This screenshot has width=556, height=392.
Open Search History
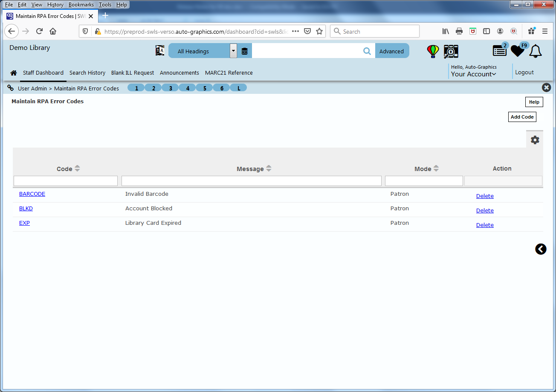pos(87,73)
